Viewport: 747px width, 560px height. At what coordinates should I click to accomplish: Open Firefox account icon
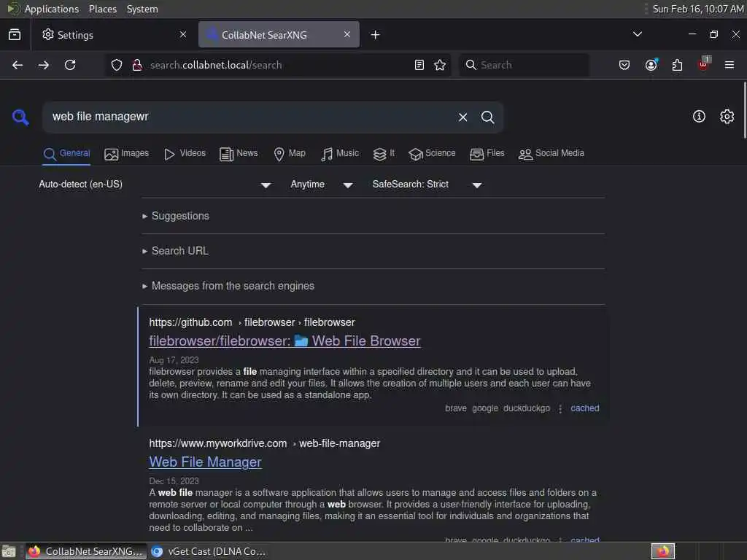click(651, 65)
